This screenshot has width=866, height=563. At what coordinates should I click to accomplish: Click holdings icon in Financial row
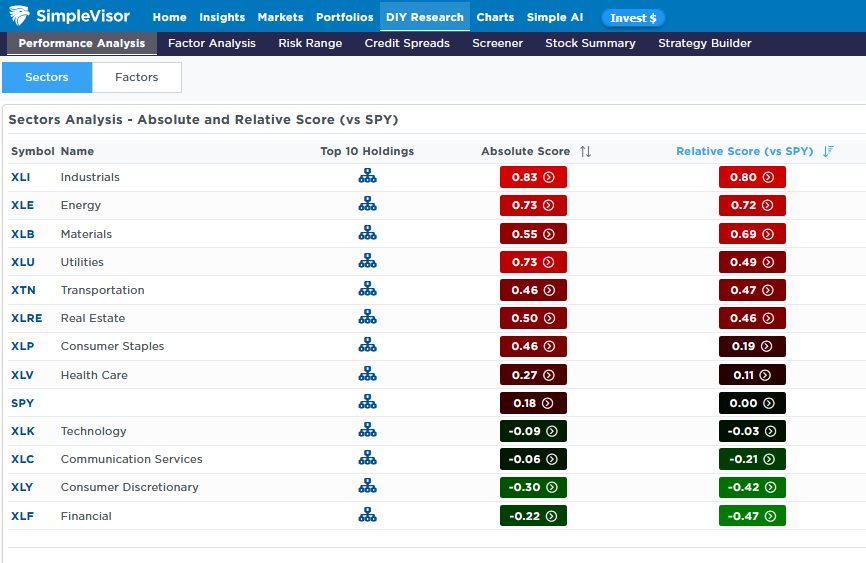pyautogui.click(x=367, y=516)
